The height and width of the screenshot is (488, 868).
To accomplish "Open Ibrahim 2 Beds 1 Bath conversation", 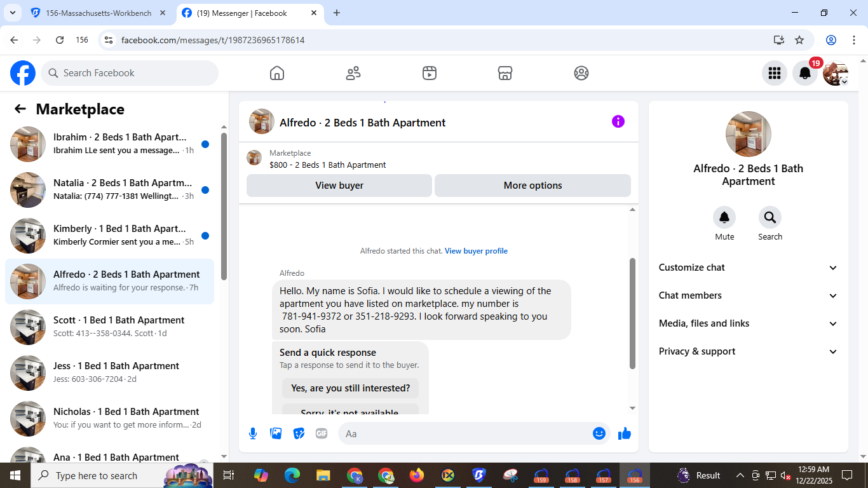I will [x=109, y=144].
